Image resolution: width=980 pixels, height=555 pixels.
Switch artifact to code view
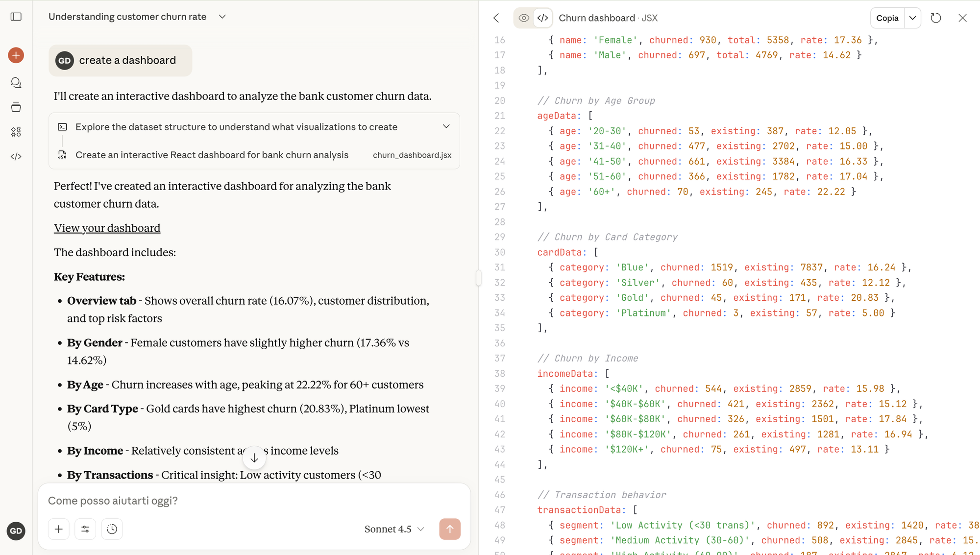(542, 18)
